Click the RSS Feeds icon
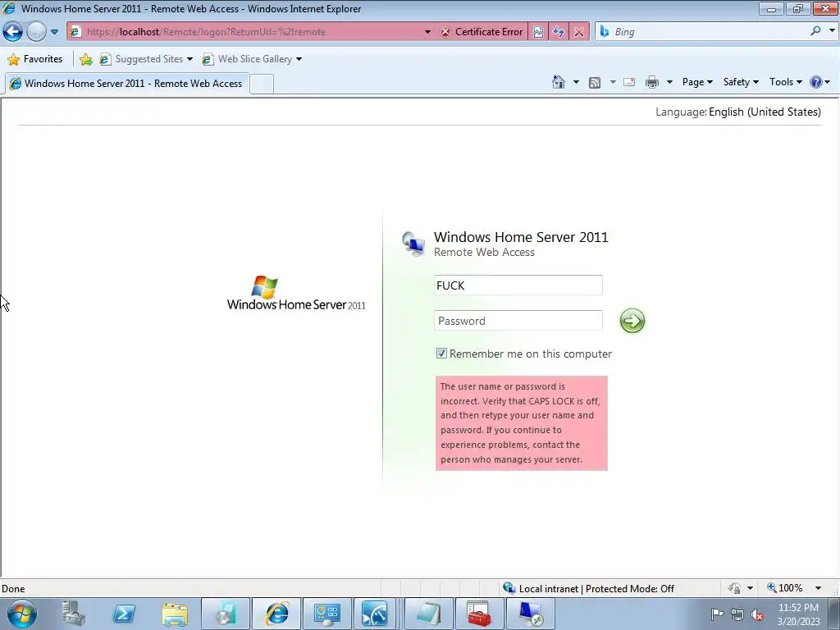 [595, 82]
